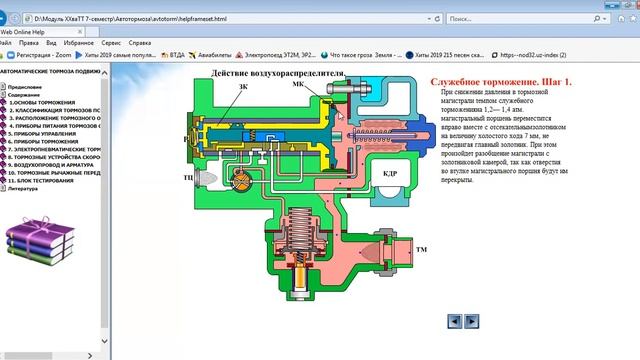
Task: Open the Справка menu
Action: point(140,42)
